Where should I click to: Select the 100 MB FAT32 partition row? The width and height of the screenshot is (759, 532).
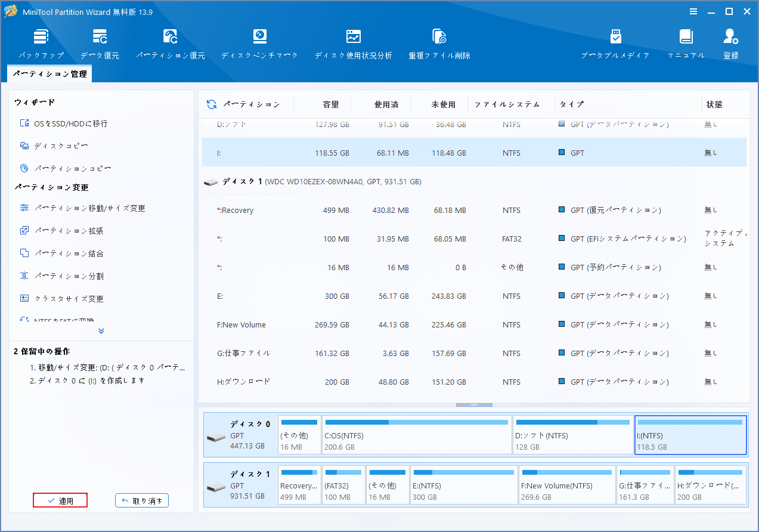(474, 239)
